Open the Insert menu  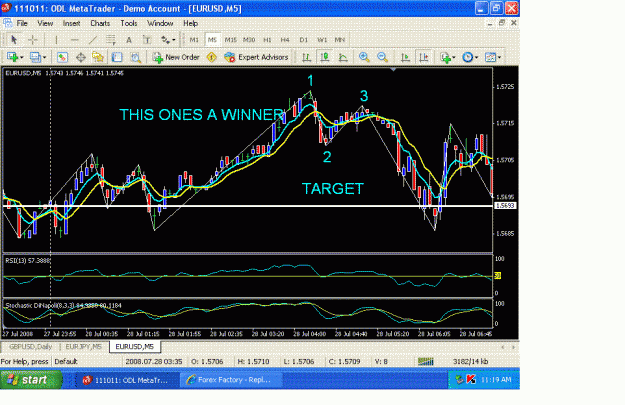(x=71, y=24)
